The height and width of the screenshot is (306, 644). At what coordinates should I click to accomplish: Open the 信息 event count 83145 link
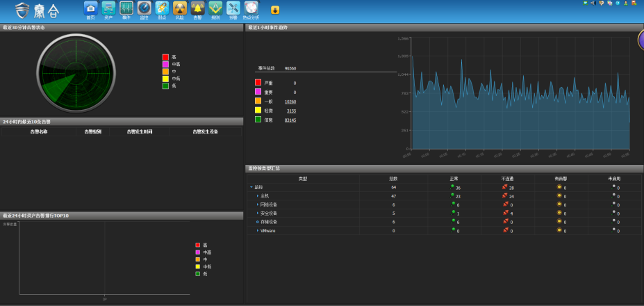point(290,120)
